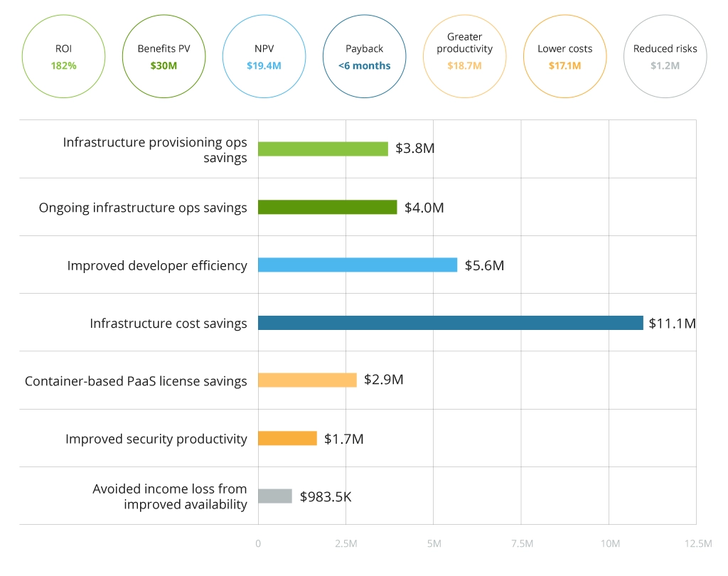Viewport: 728px width, 576px height.
Task: Select the Benefits PV $30M circle
Action: [x=164, y=56]
